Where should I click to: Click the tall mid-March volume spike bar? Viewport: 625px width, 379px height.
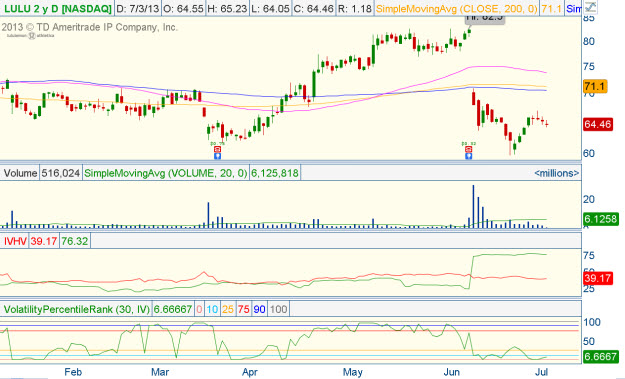(208, 215)
